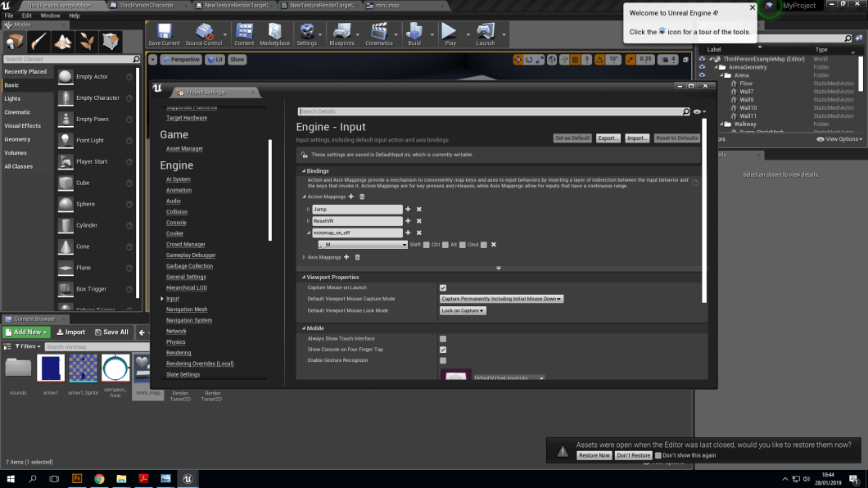Toggle the Ctrl modifier checkbox
Image resolution: width=868 pixels, height=488 pixels.
445,245
